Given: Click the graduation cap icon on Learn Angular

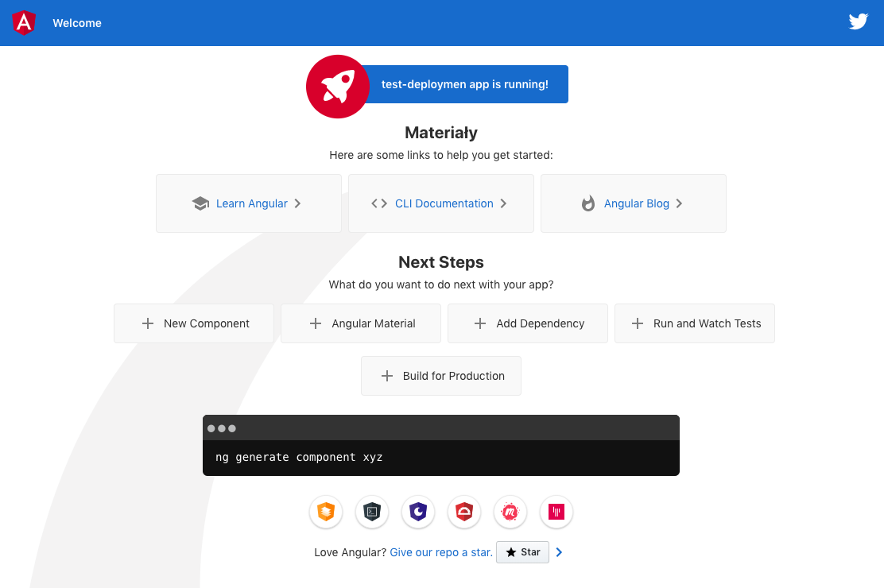Looking at the screenshot, I should point(200,203).
